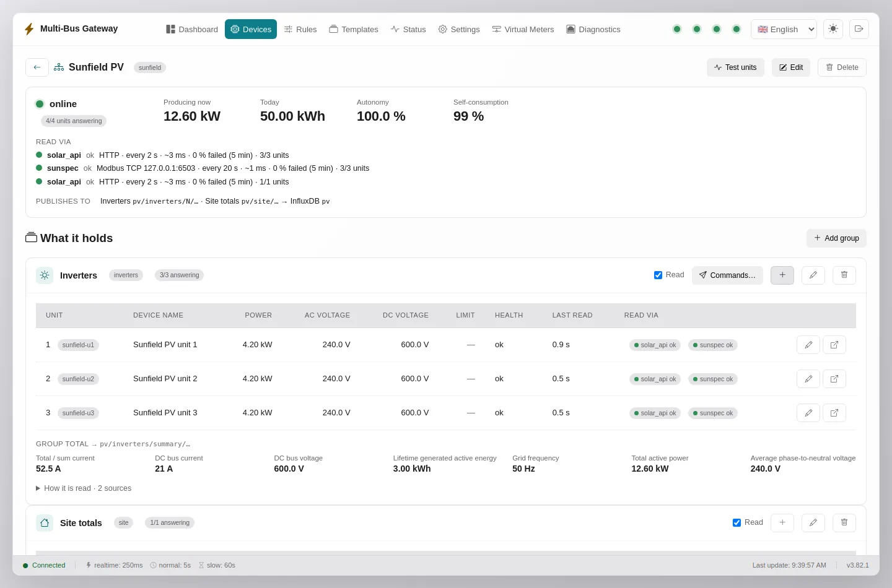Click the '4/4 units answering' badge
The image size is (892, 588).
click(x=74, y=121)
